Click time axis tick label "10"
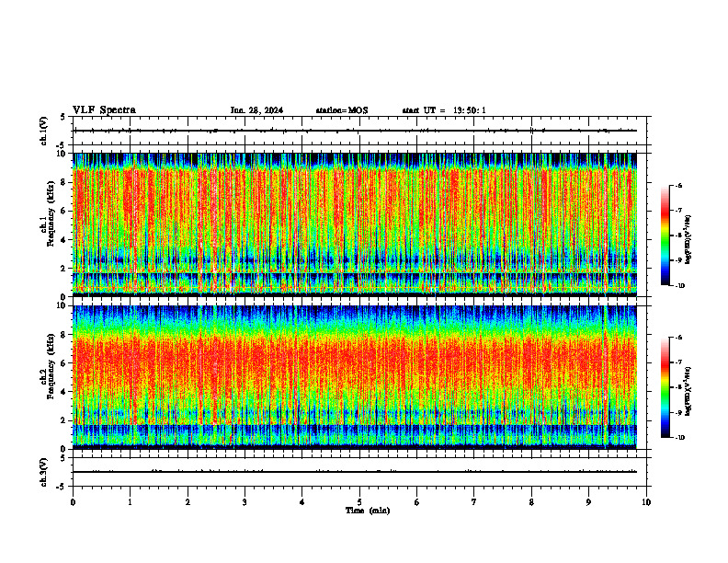728x563 pixels. click(x=646, y=502)
